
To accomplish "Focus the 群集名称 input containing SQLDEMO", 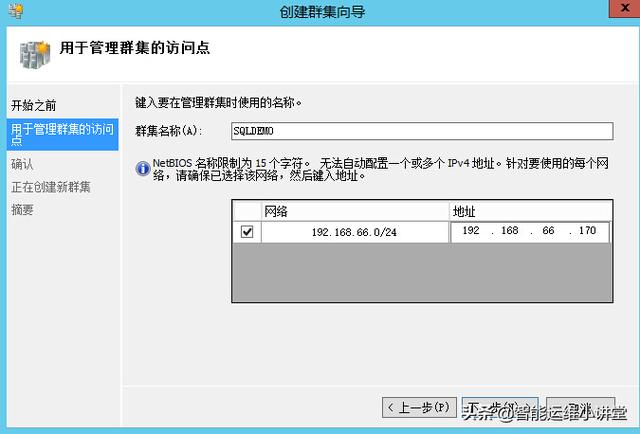I will coord(422,131).
